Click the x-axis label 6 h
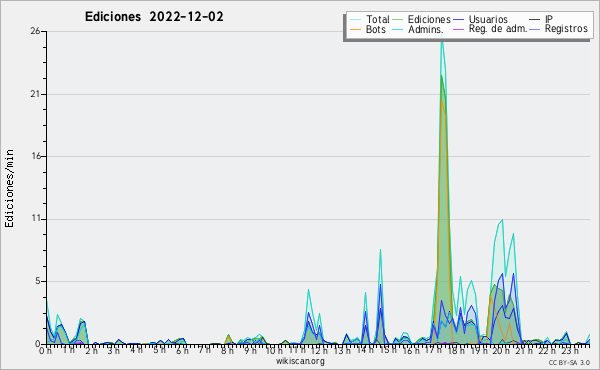This screenshot has width=600, height=370. 182,351
